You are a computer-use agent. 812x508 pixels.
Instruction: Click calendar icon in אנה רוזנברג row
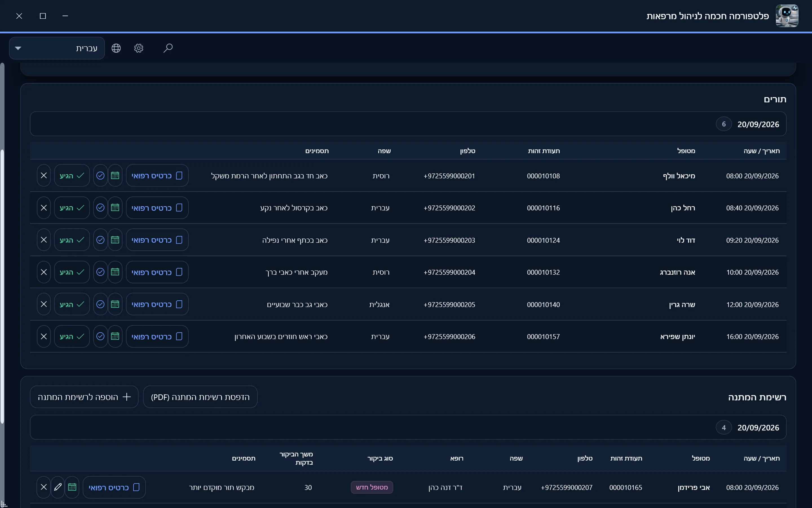click(115, 272)
